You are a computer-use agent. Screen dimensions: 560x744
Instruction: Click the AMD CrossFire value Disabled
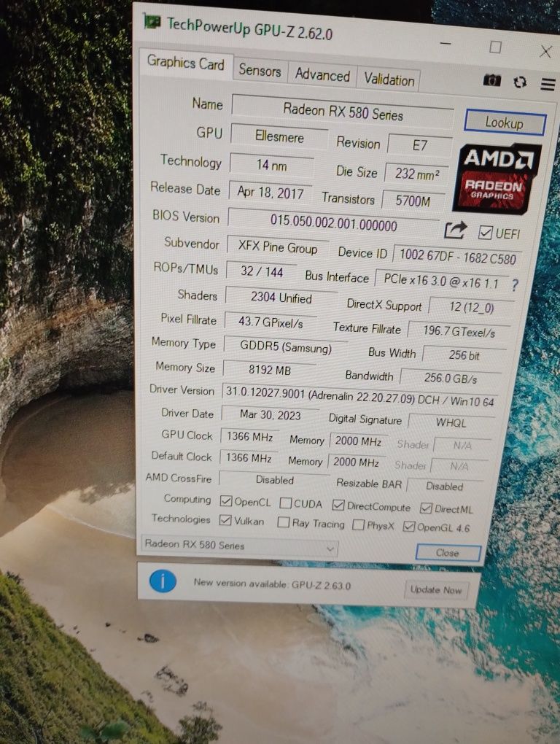275,480
